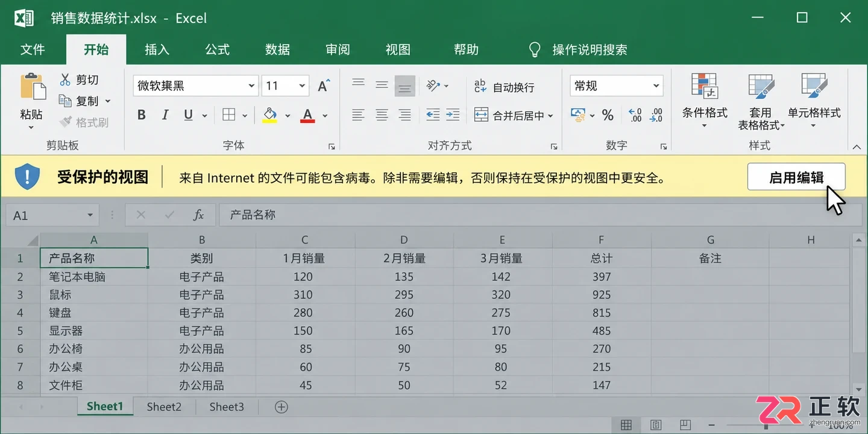The image size is (868, 434).
Task: Increase font size with large A icon
Action: [324, 86]
